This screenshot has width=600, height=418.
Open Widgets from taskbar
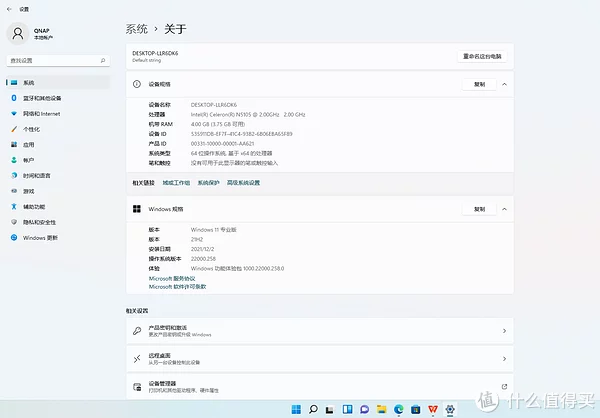tap(347, 409)
